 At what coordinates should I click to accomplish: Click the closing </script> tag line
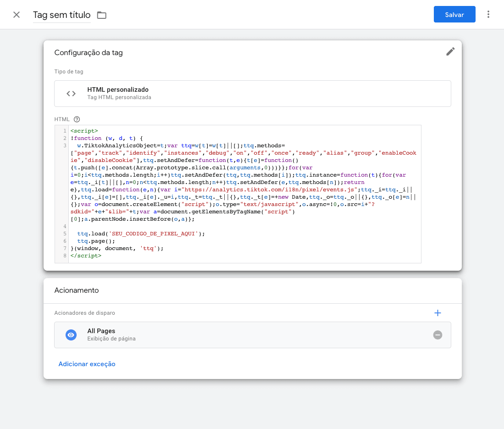pos(86,256)
